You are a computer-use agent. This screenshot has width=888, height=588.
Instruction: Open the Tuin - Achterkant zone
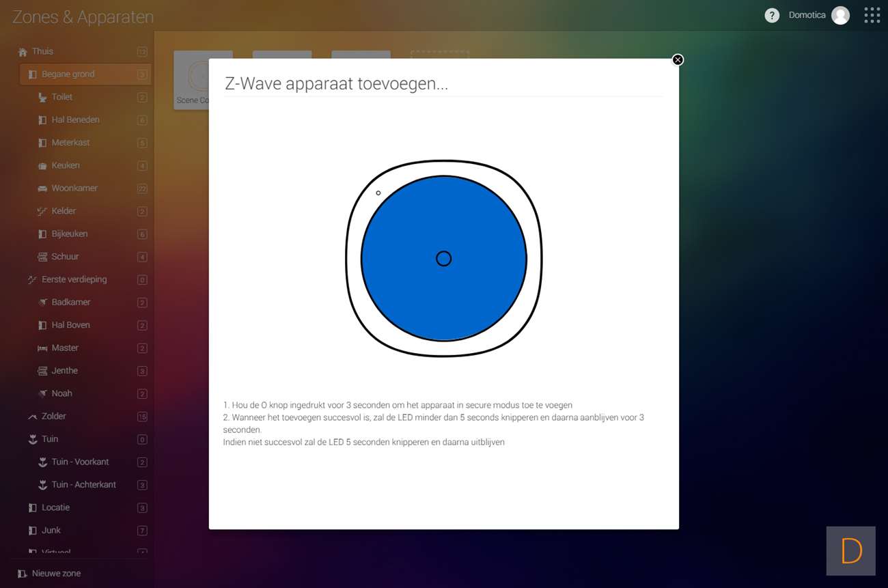(x=85, y=485)
